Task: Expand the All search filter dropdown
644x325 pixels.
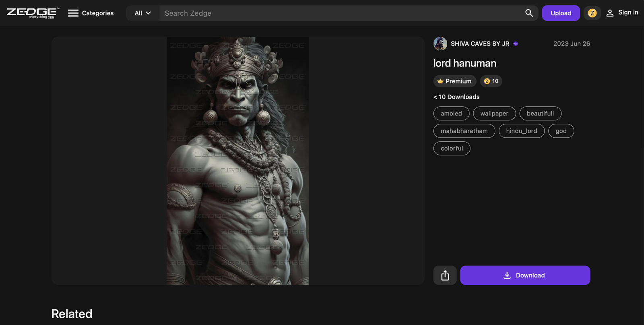Action: click(x=142, y=13)
